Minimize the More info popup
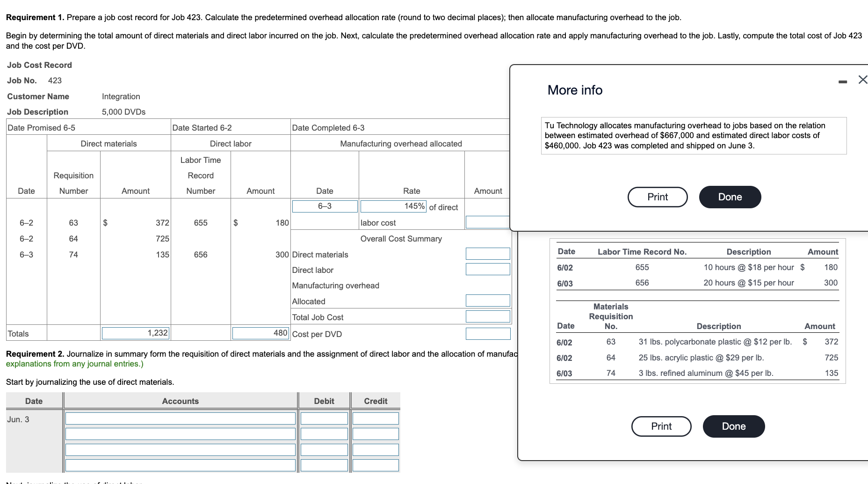Image resolution: width=868 pixels, height=484 pixels. pos(843,81)
